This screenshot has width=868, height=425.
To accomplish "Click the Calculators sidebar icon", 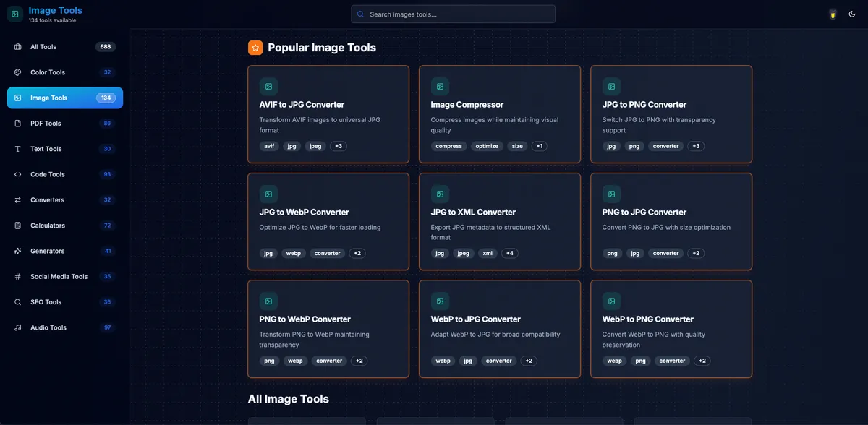I will click(x=18, y=226).
